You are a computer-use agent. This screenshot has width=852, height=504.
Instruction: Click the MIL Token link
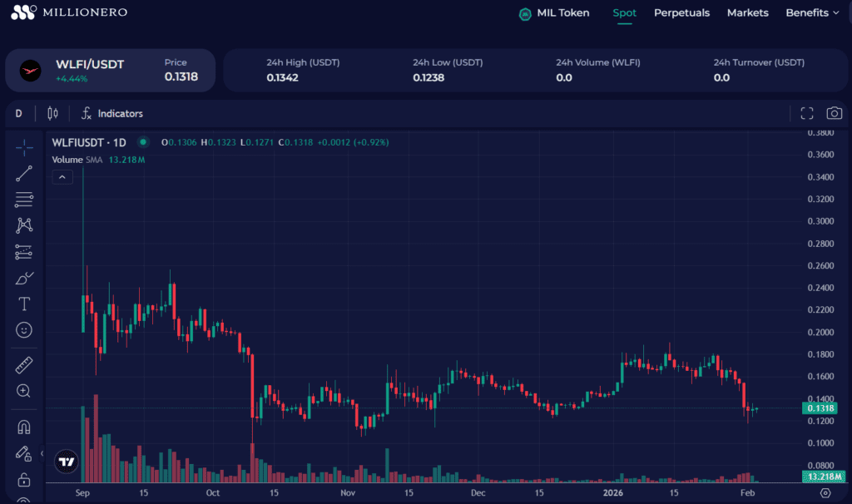point(554,12)
